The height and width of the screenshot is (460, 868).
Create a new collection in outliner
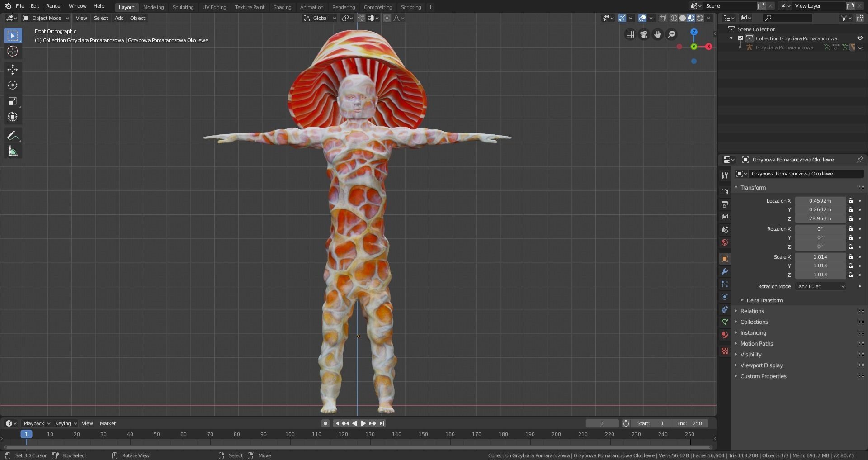point(859,18)
